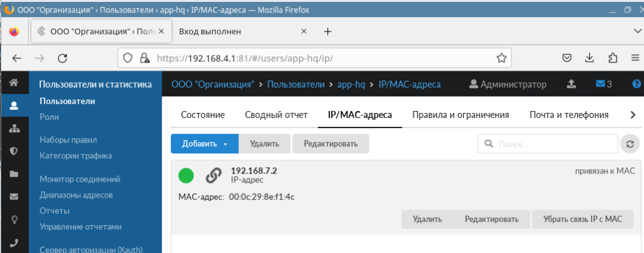Go to Пользователи breadcrumb link

pos(296,85)
